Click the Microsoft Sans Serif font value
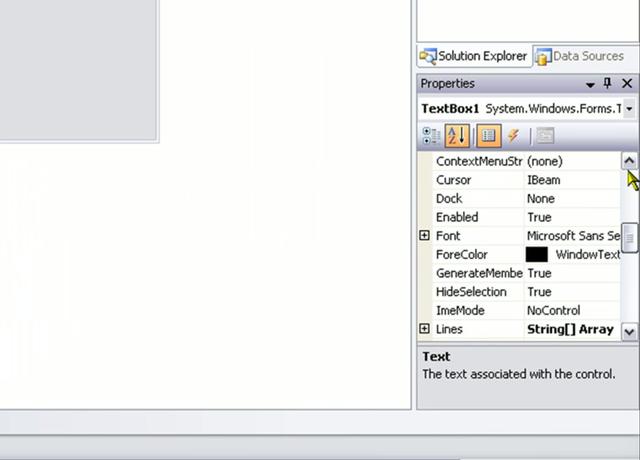The height and width of the screenshot is (460, 640). click(x=573, y=236)
